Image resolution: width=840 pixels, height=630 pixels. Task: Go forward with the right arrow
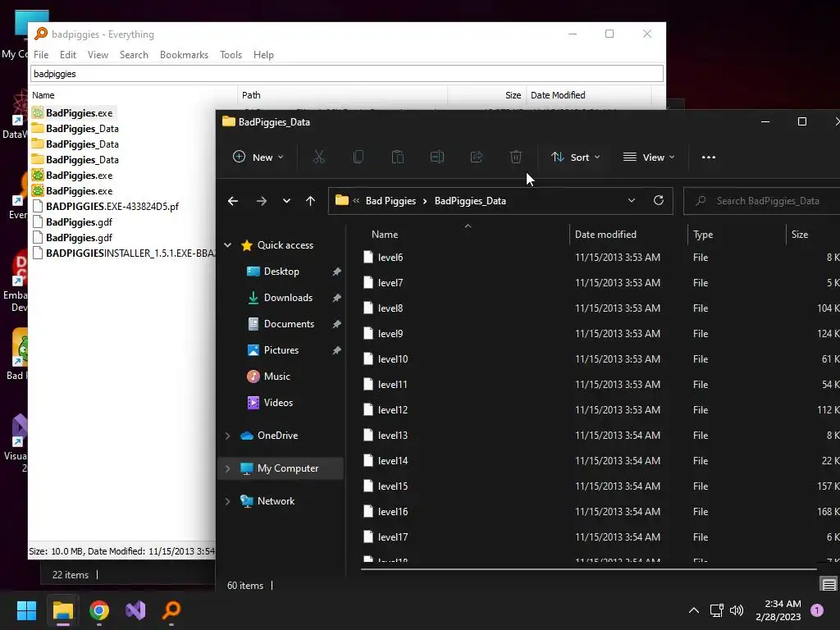262,201
